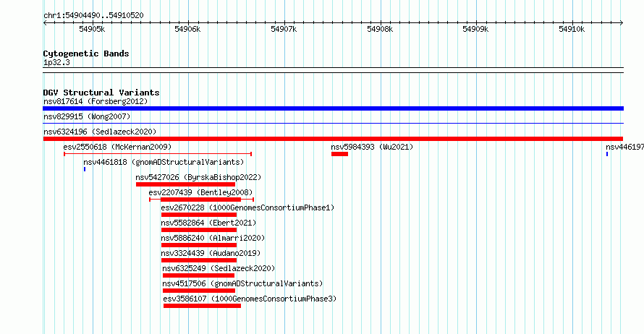Open nsv5886240 (Almarri2020) variant label
The image size is (644, 334).
pos(213,238)
